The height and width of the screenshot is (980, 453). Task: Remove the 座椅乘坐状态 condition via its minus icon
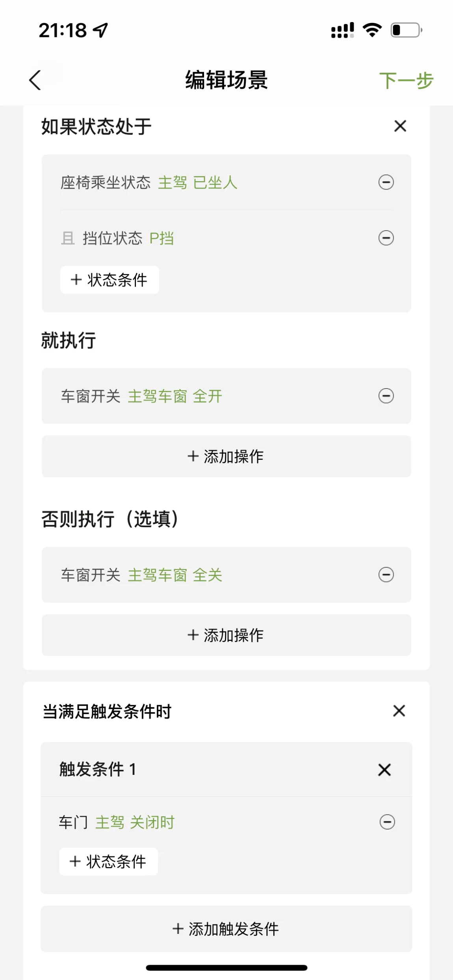pyautogui.click(x=386, y=182)
